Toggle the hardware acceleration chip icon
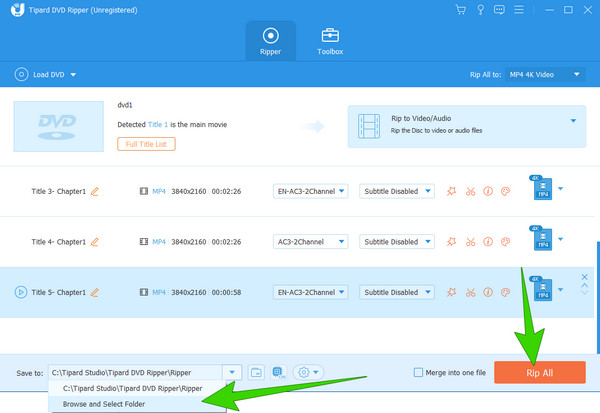The width and height of the screenshot is (600, 413). 279,372
